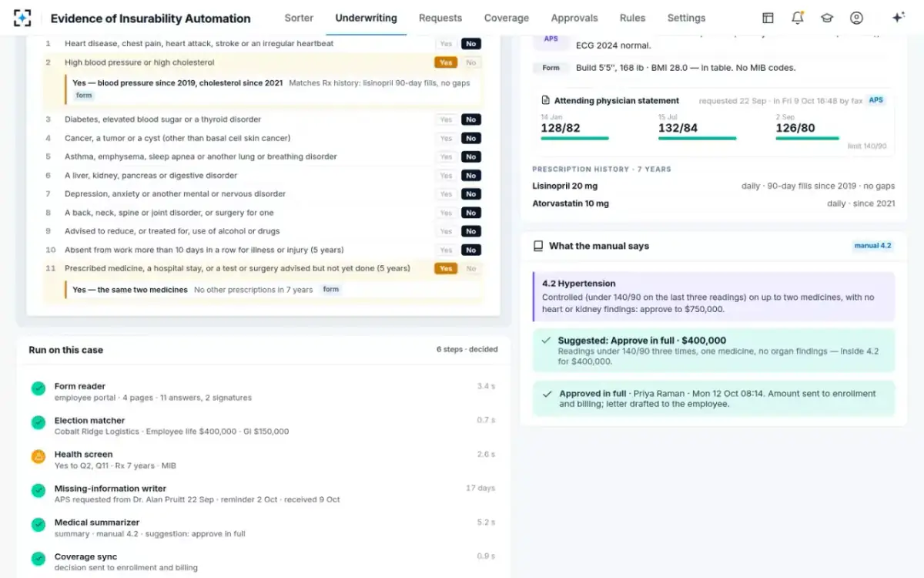Viewport: 924px width, 578px height.
Task: Click the manual 4.2 badge
Action: [x=872, y=246]
